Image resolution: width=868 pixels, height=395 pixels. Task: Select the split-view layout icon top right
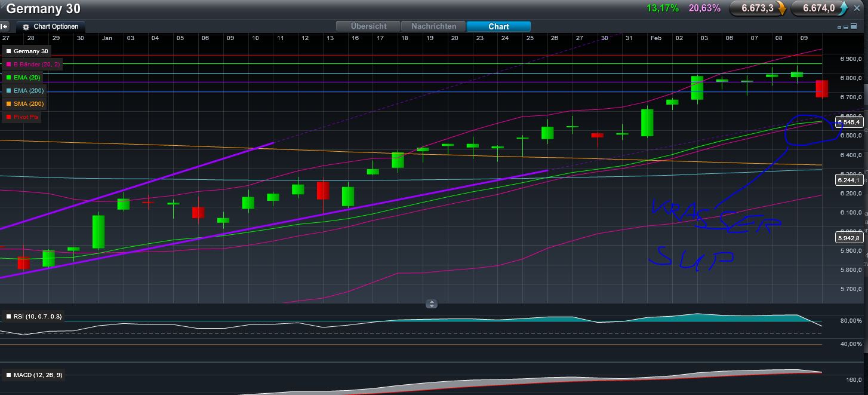[847, 27]
